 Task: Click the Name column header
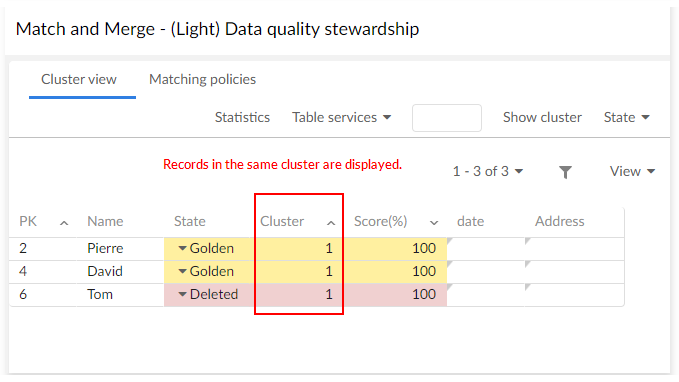(x=105, y=221)
